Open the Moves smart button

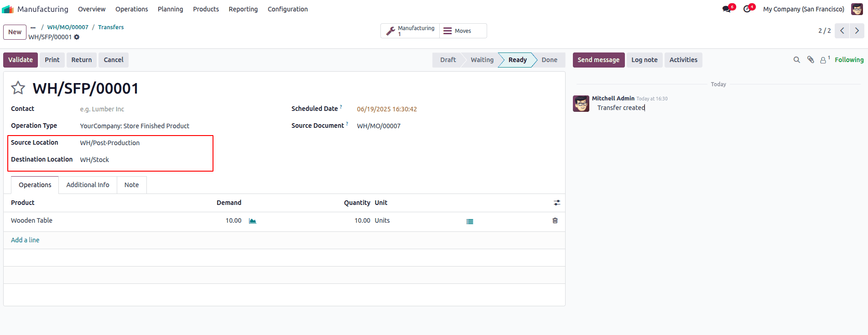[x=463, y=31]
